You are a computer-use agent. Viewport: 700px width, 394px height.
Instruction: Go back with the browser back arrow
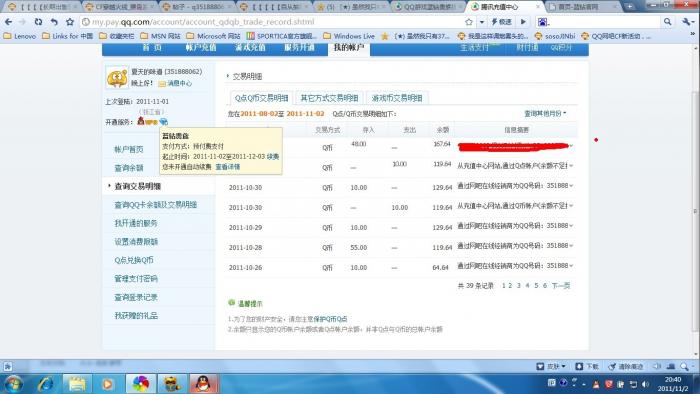coord(8,21)
